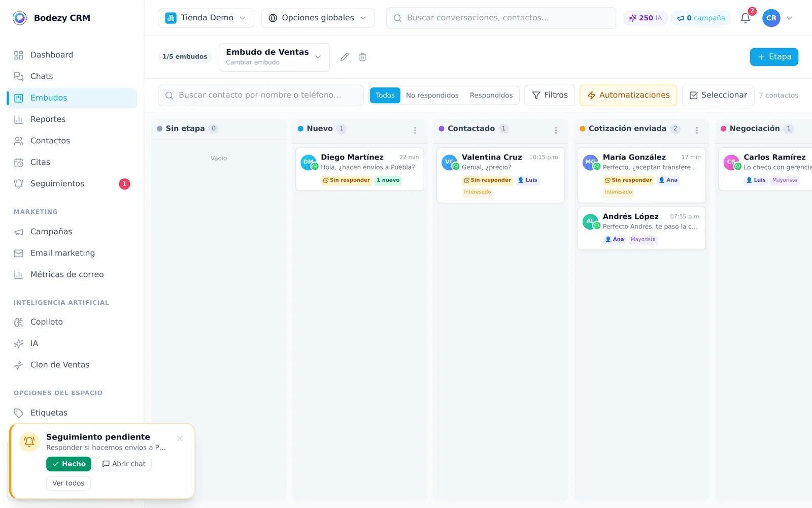Click the CR user avatar
Image resolution: width=812 pixels, height=508 pixels.
pyautogui.click(x=771, y=18)
